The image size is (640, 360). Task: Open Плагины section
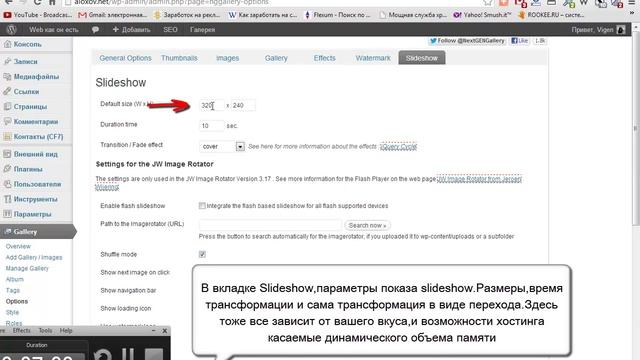pos(28,169)
